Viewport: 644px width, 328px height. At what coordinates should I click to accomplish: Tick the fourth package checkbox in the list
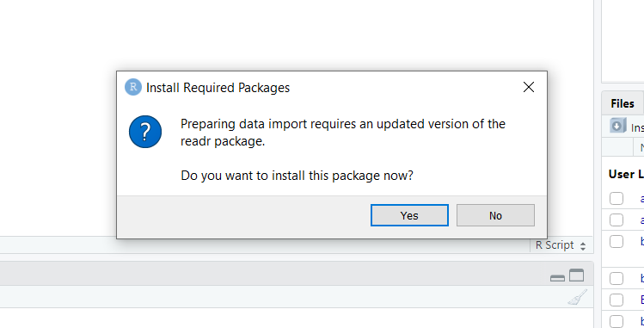click(x=616, y=278)
